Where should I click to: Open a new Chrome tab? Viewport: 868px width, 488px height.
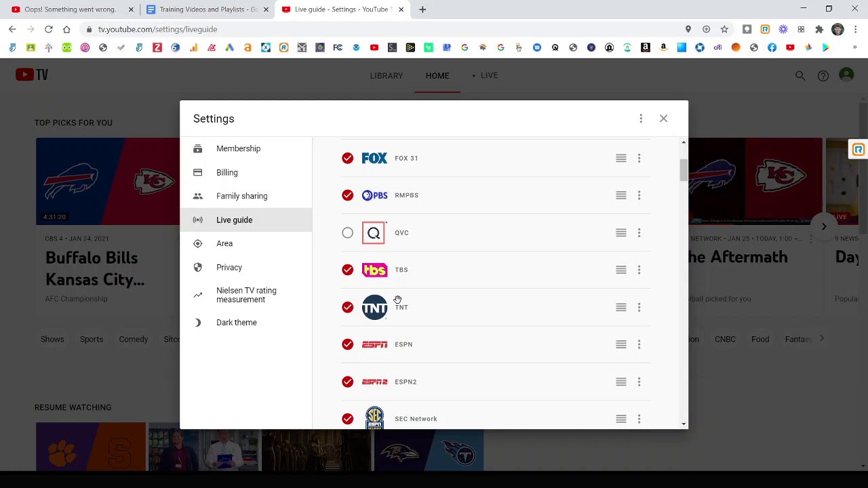point(422,9)
